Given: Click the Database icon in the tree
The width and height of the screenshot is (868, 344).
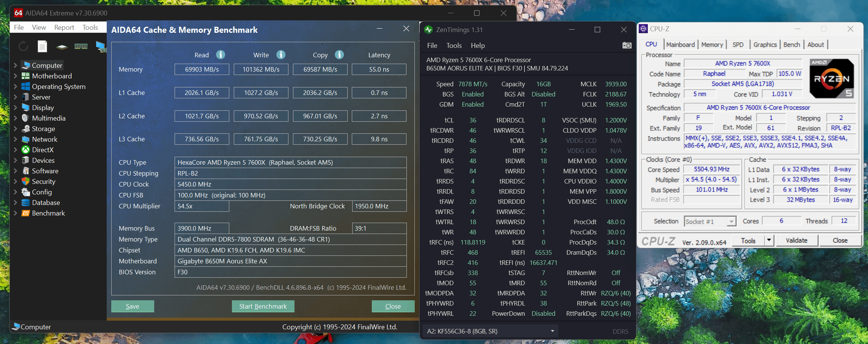Looking at the screenshot, I should tap(26, 202).
